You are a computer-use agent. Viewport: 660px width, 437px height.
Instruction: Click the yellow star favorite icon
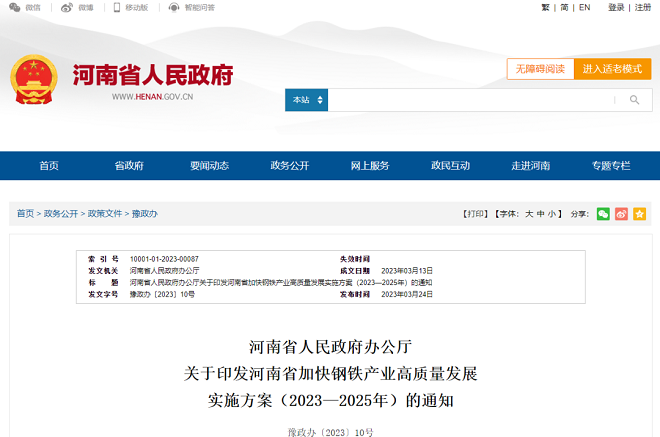pos(639,214)
